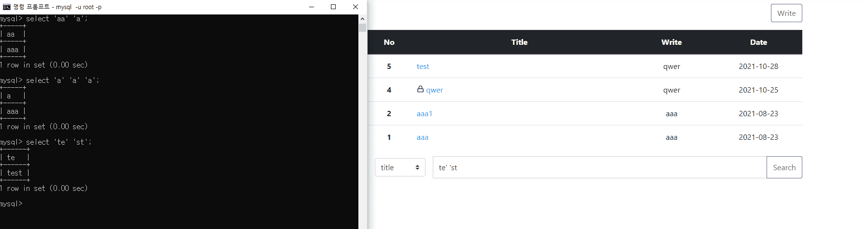This screenshot has width=868, height=229.
Task: Minimize the command prompt window
Action: click(311, 7)
